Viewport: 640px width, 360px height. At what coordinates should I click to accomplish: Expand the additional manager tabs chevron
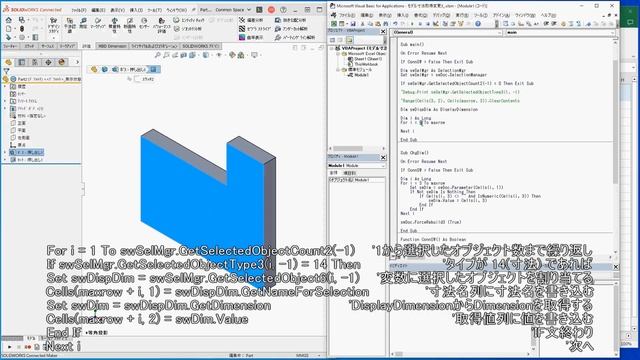(x=77, y=62)
